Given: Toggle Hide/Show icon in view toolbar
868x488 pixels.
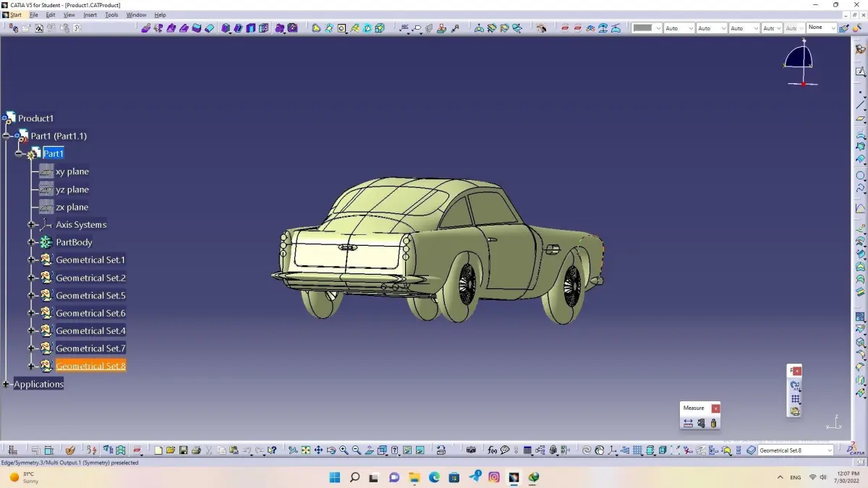Looking at the screenshot, I should [x=407, y=450].
